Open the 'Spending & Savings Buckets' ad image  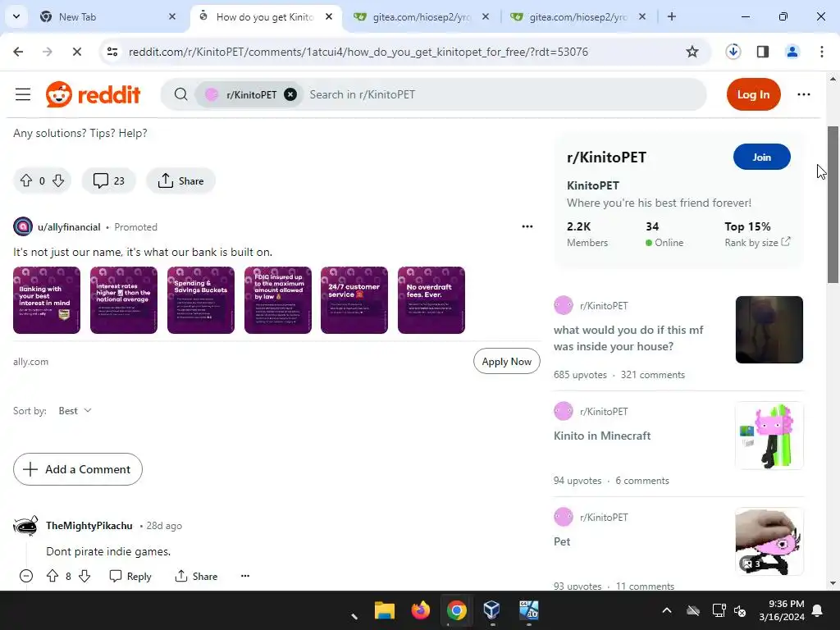tap(201, 300)
